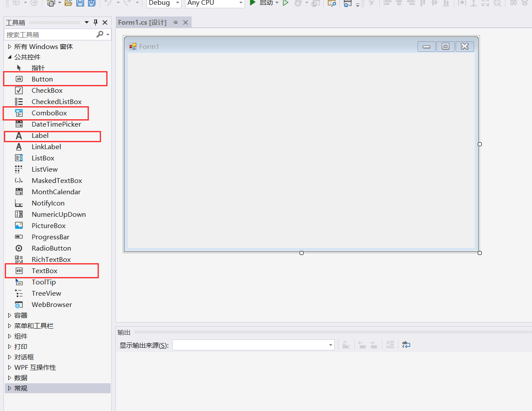The image size is (532, 411).
Task: Select the NumericUpDown toolbox control
Action: tap(57, 214)
